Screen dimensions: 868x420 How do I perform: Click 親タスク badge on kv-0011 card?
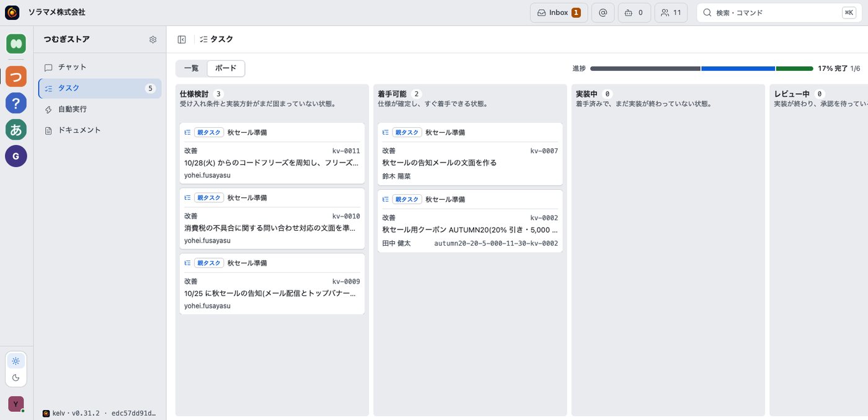coord(209,132)
